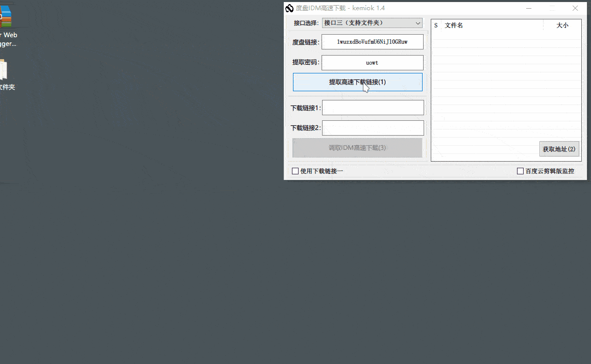This screenshot has height=364, width=591.
Task: Click the app logo icon in title bar
Action: point(289,8)
